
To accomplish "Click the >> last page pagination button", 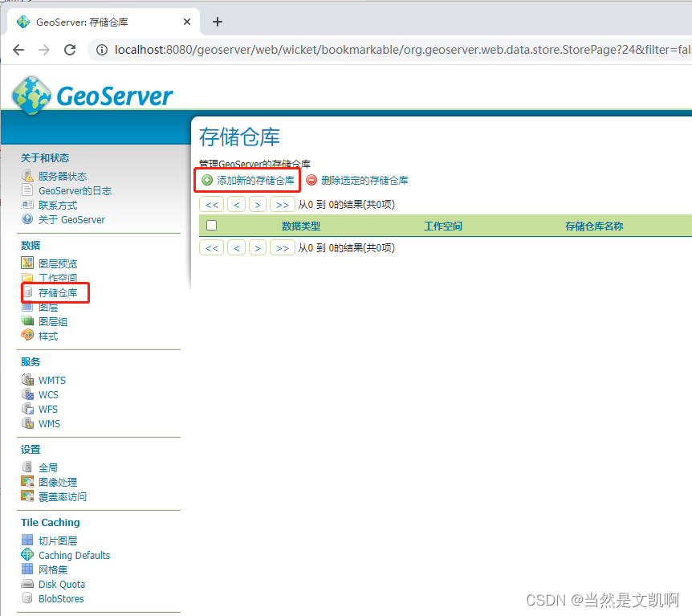I will click(x=282, y=205).
